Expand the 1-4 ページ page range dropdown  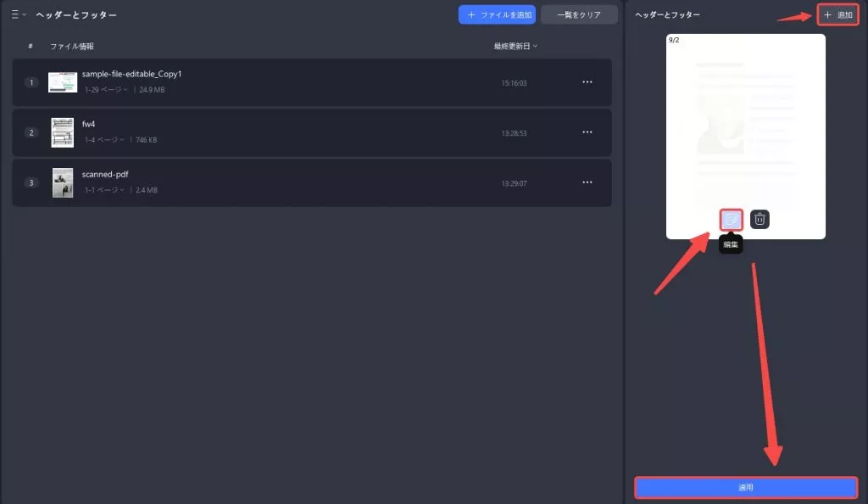click(x=104, y=139)
